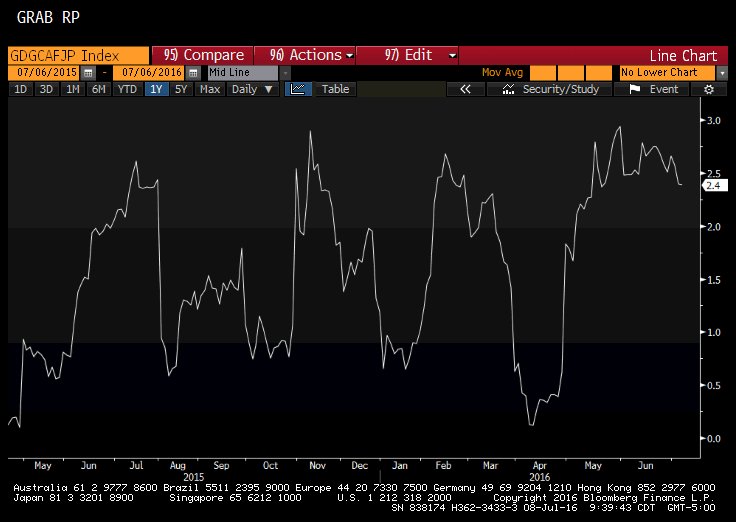Click 2.0 y-axis label
Screen dimensions: 736x522
[x=713, y=227]
